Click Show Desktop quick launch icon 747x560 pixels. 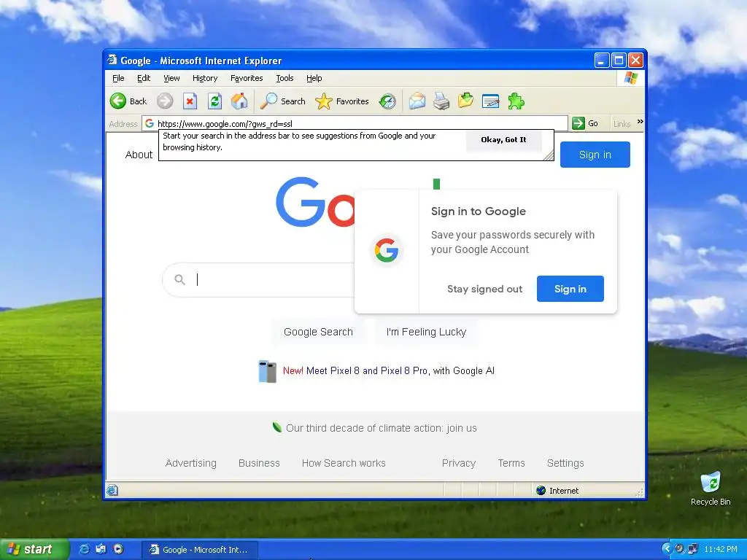pos(101,549)
